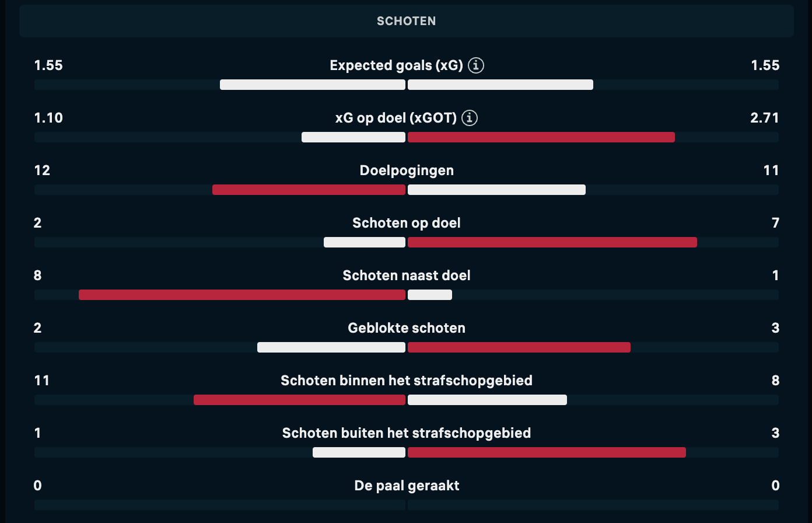812x523 pixels.
Task: Click the Geblokte schoten label
Action: (x=406, y=328)
